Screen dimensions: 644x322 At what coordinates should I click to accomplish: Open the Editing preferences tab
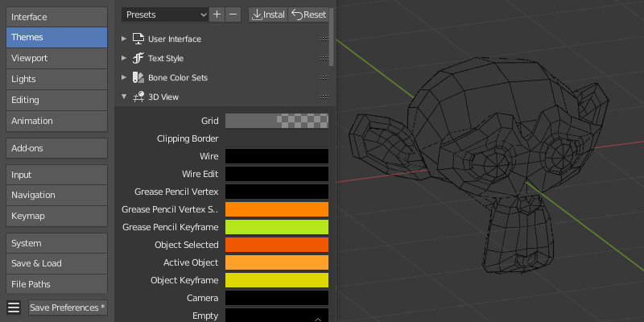(x=56, y=100)
